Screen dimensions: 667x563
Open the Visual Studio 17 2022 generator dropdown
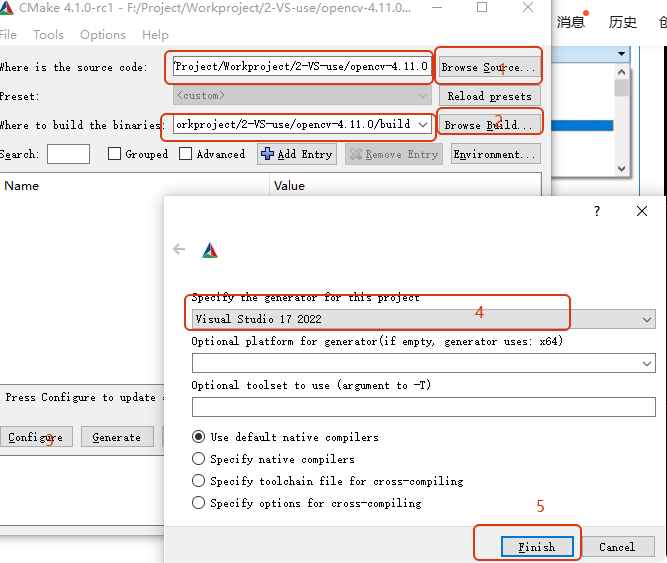click(424, 319)
